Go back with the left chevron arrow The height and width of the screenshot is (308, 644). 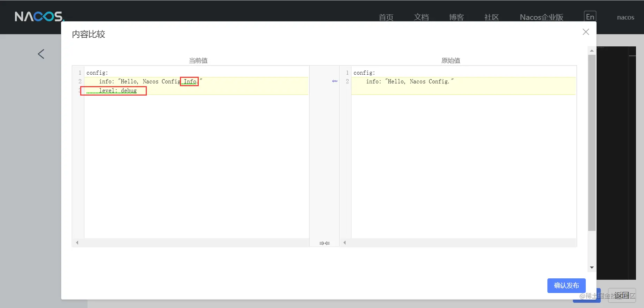pyautogui.click(x=41, y=54)
